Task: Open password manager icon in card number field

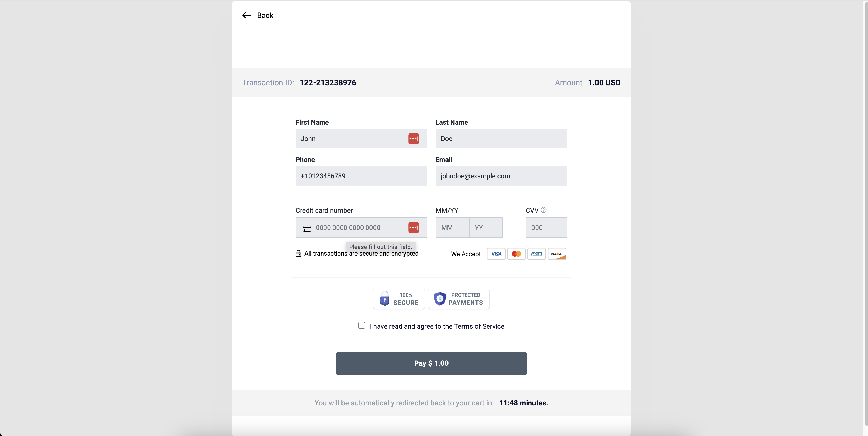Action: (x=414, y=228)
